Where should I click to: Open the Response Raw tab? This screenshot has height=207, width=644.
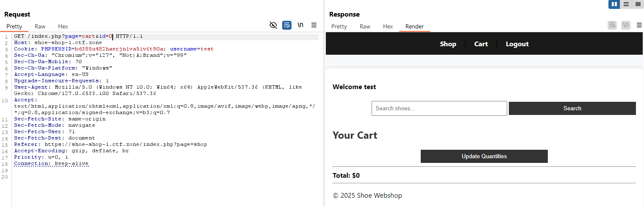[365, 26]
